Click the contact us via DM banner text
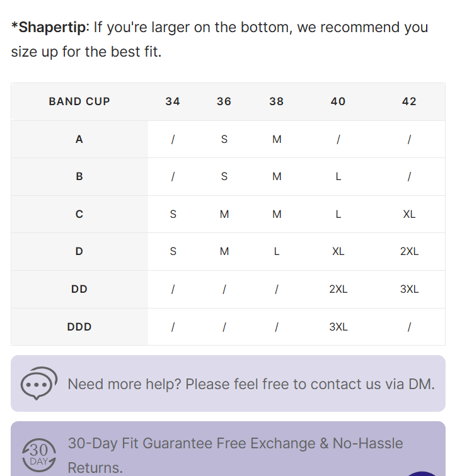 tap(251, 384)
